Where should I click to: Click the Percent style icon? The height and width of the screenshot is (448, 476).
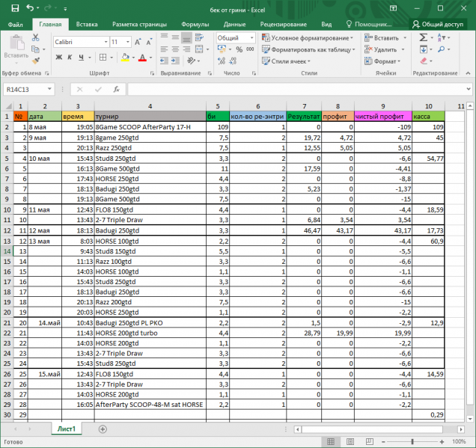(239, 49)
